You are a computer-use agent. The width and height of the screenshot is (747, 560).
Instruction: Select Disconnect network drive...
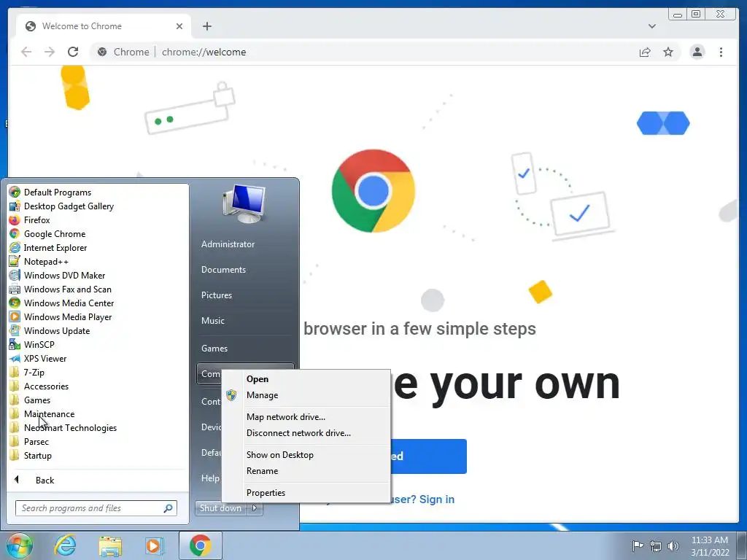pos(298,433)
